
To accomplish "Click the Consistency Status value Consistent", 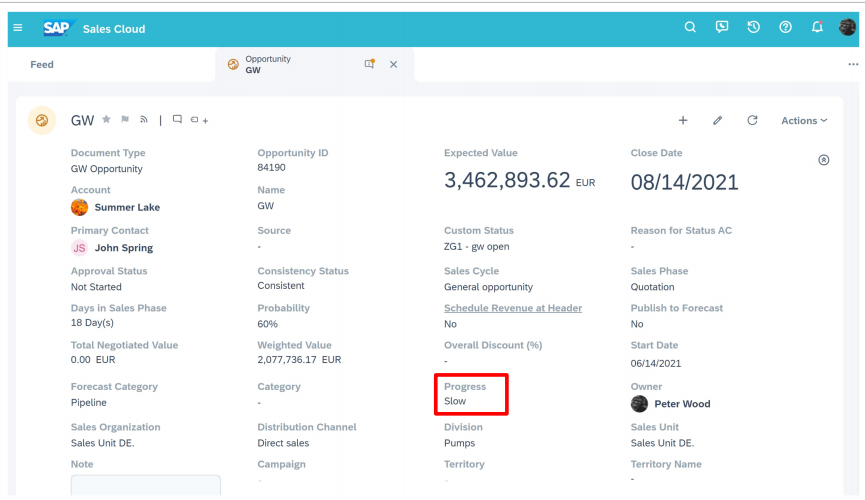I will coord(281,286).
